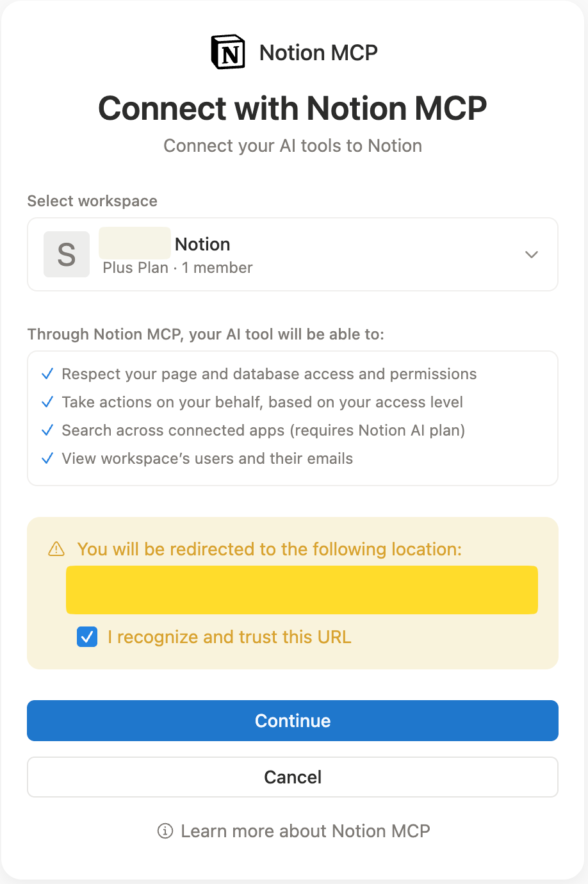Click the info circle icon

click(165, 831)
